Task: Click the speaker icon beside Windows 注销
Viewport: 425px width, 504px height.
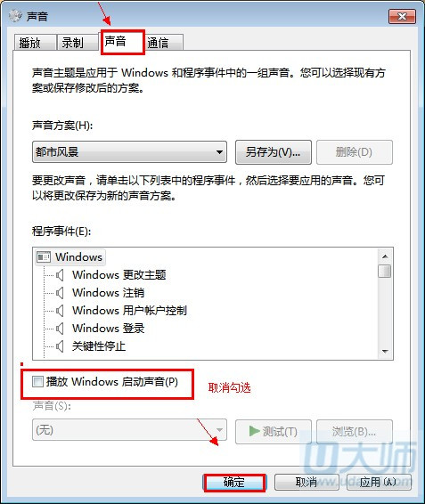Action: coord(60,293)
